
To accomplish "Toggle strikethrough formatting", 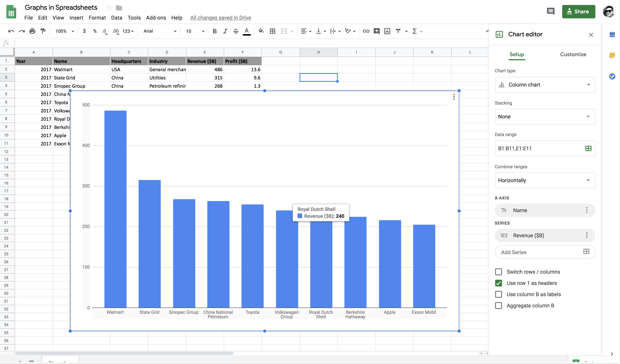I will (236, 31).
